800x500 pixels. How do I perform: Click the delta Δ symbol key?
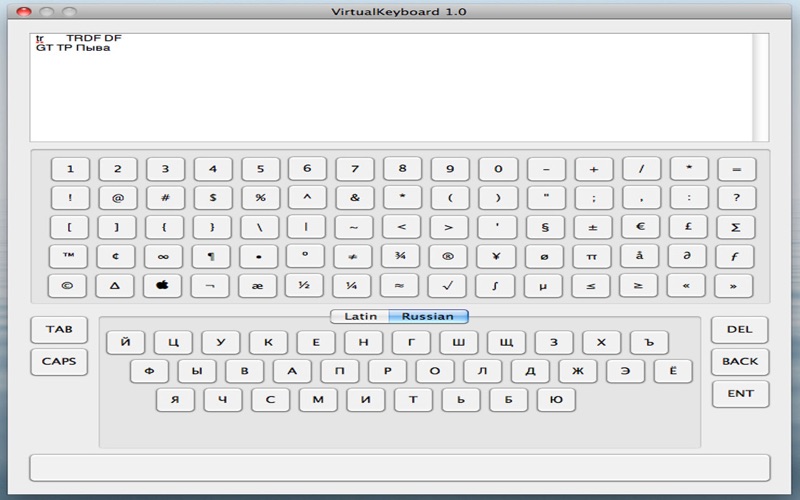pyautogui.click(x=115, y=286)
